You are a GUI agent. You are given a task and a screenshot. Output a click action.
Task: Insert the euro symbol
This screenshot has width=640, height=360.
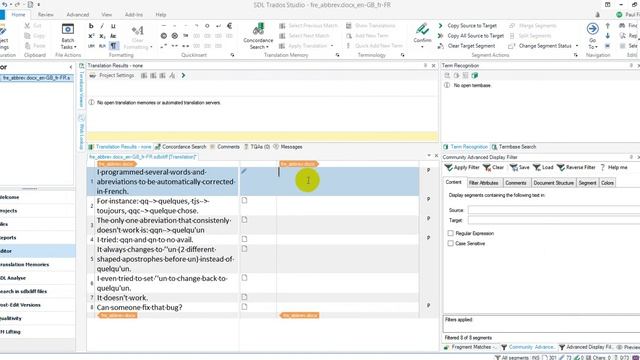click(x=229, y=26)
